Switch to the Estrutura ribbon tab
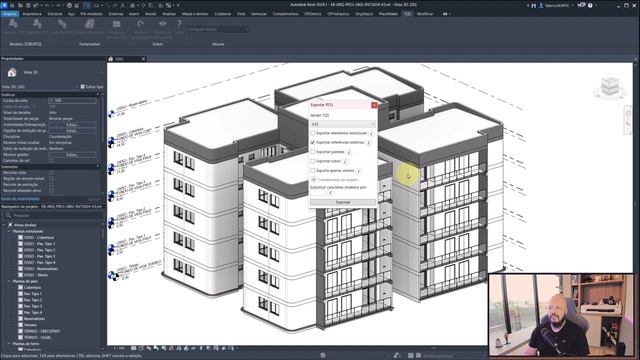The image size is (640, 360). coord(55,14)
